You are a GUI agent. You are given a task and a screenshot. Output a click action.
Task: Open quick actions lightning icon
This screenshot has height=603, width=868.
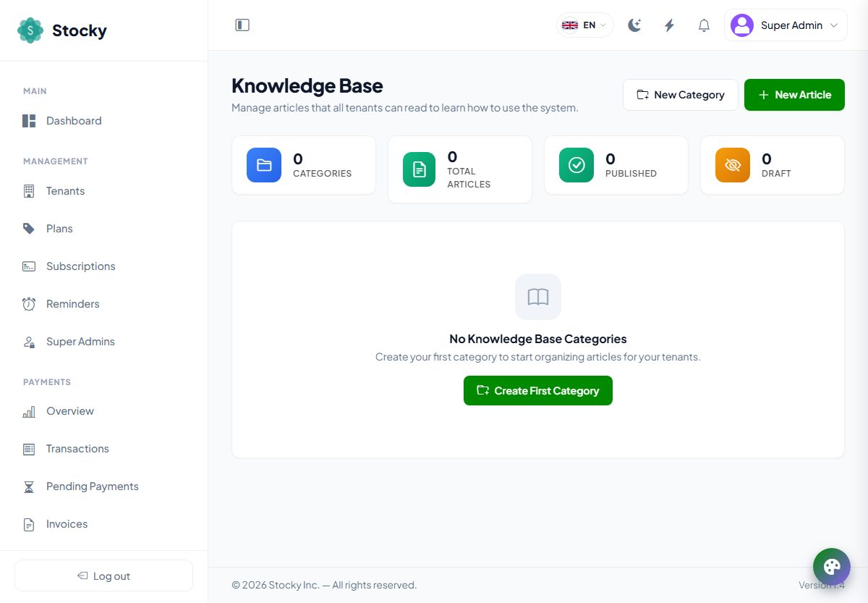669,25
